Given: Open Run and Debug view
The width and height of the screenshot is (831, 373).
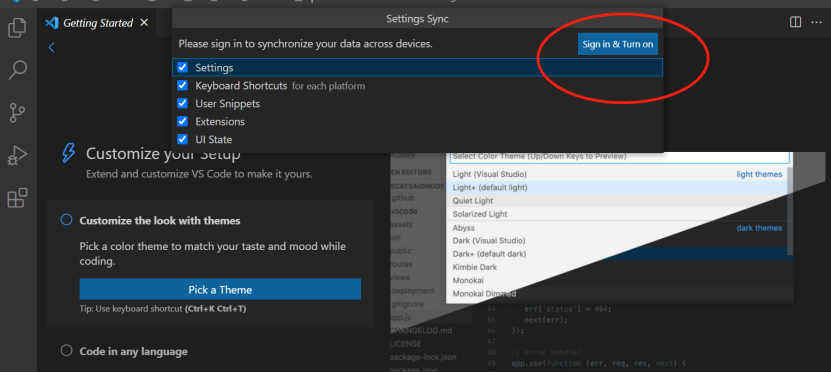Looking at the screenshot, I should point(17,156).
